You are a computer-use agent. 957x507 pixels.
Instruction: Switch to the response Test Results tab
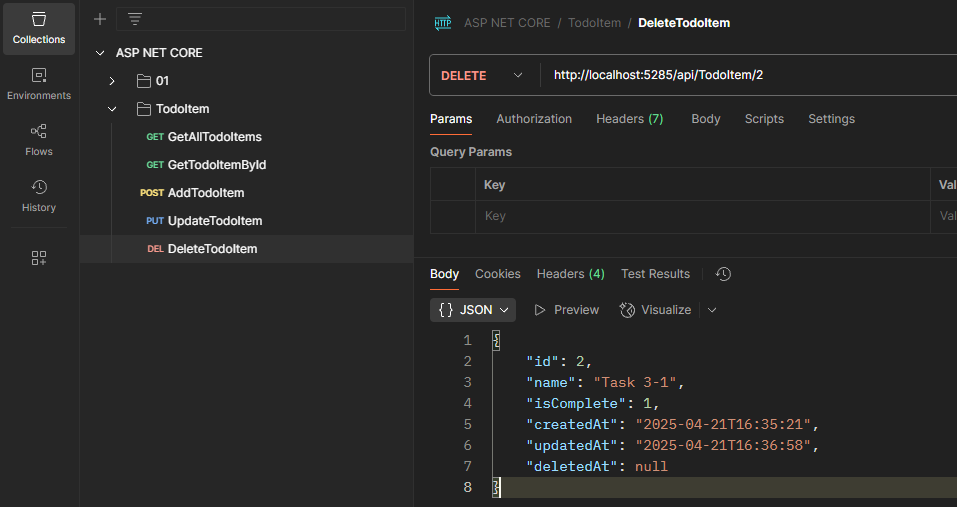pos(655,274)
